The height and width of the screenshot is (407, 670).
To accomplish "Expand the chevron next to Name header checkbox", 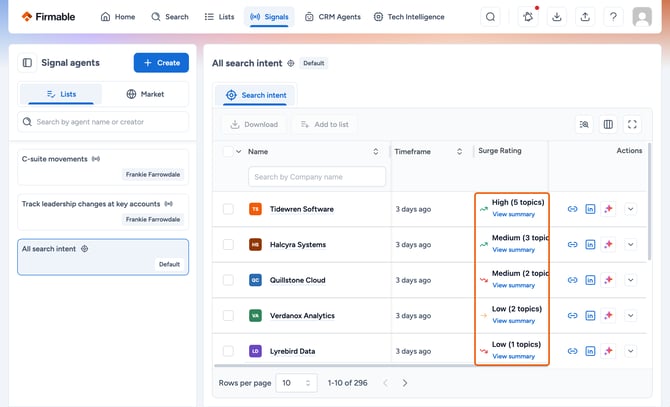I will pos(238,151).
